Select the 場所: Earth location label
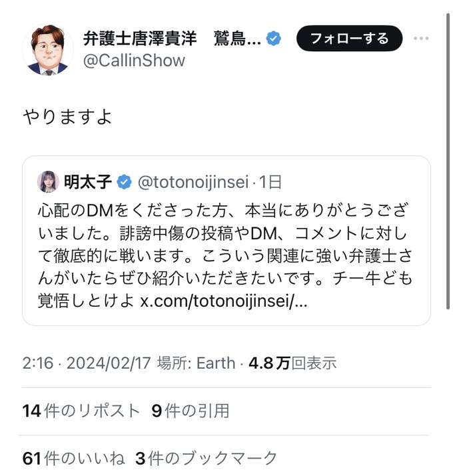The height and width of the screenshot is (476, 453). click(x=196, y=363)
